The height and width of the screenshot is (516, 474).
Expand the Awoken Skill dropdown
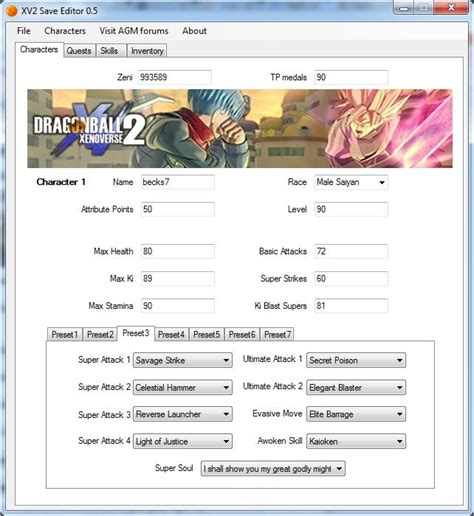point(356,442)
